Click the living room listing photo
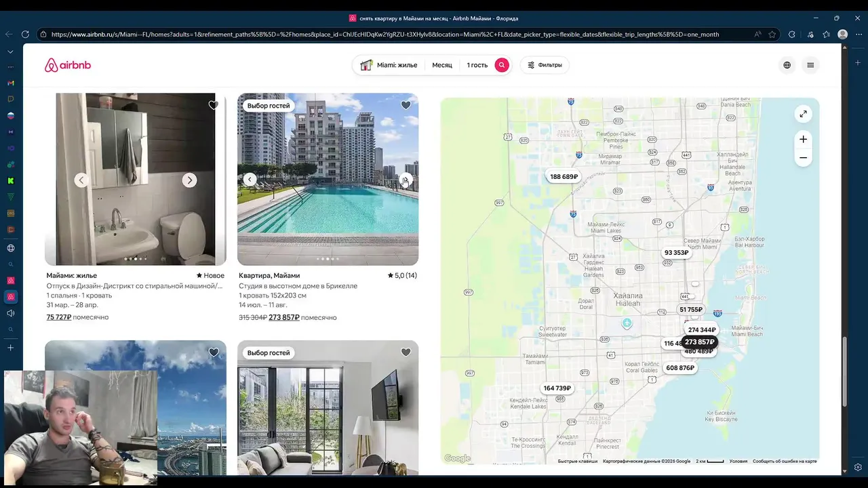868x488 pixels. tap(328, 407)
